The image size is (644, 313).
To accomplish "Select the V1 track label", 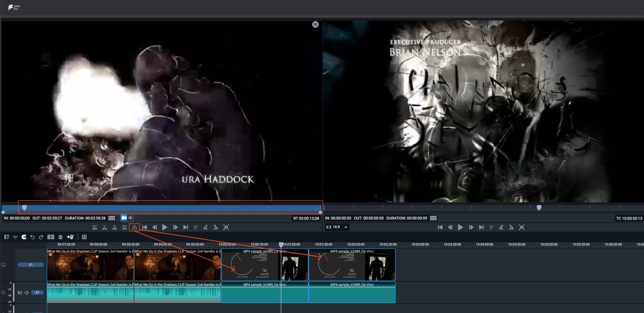I will 31,265.
